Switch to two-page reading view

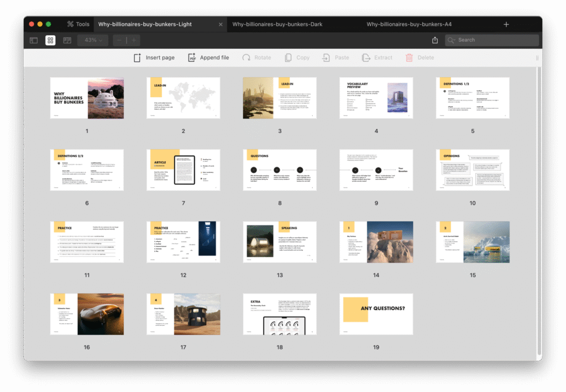[67, 40]
